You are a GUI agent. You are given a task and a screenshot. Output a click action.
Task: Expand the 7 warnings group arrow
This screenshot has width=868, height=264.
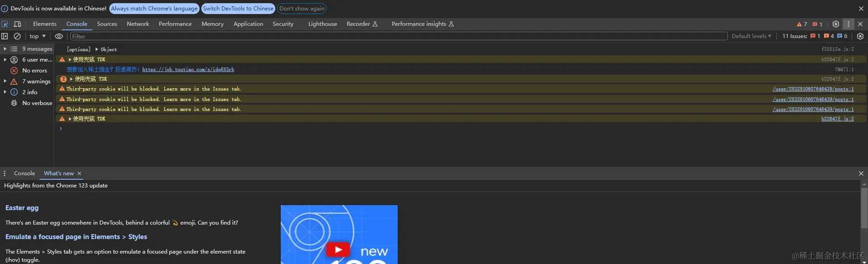tap(5, 82)
